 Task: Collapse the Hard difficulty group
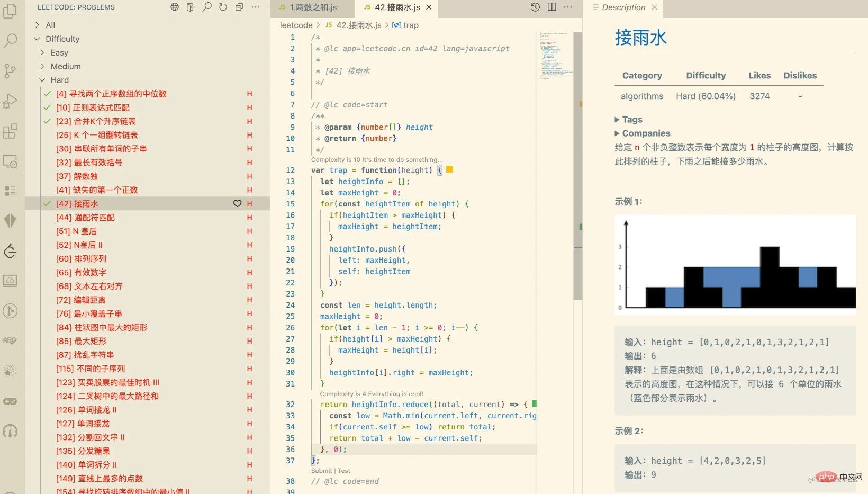[x=42, y=80]
